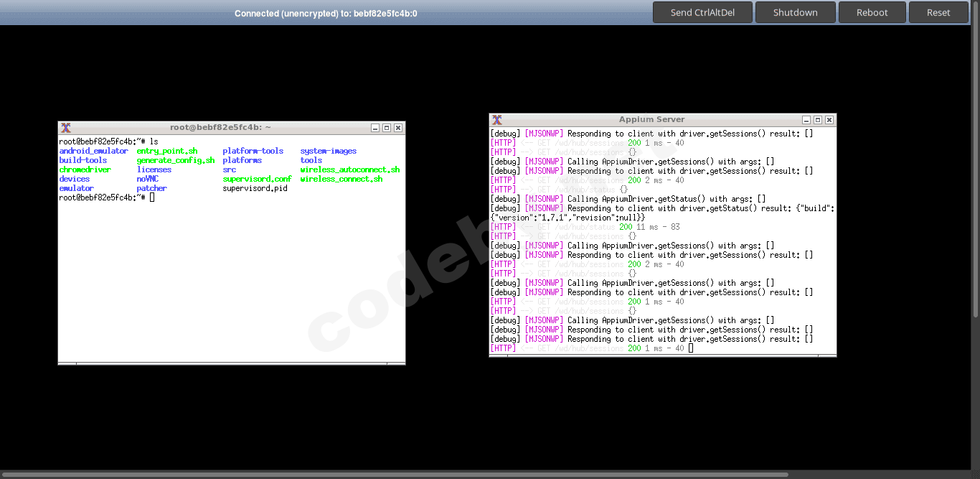The height and width of the screenshot is (479, 980).
Task: Click the src entry in terminal listing
Action: [229, 169]
